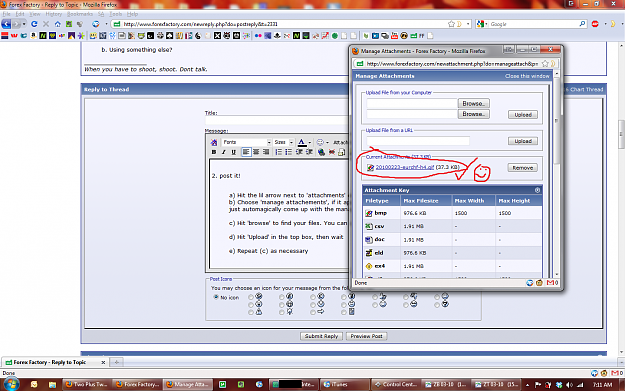Click Preview Post button
The height and width of the screenshot is (391, 625).
[x=366, y=336]
